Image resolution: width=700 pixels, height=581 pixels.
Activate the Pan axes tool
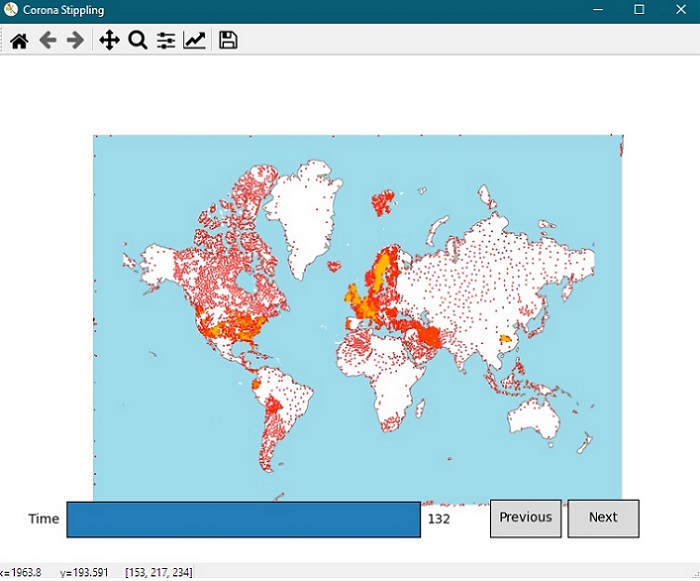click(x=109, y=40)
